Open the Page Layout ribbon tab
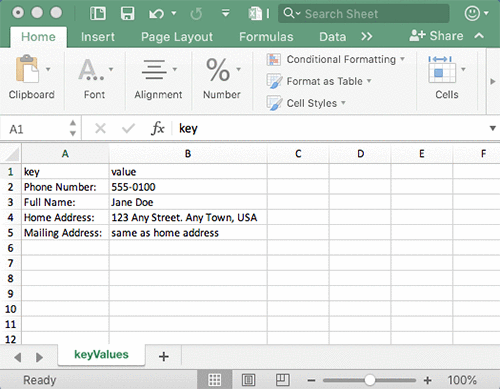 point(177,37)
